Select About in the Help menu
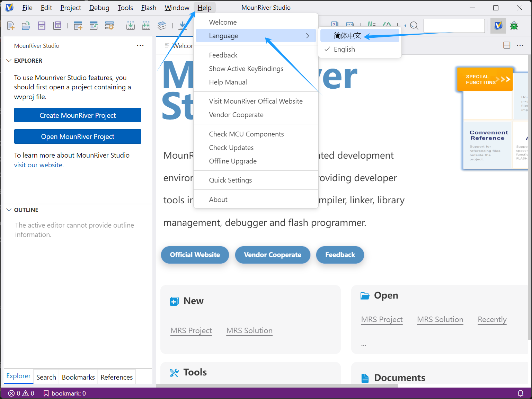This screenshot has width=532, height=399. tap(256, 199)
